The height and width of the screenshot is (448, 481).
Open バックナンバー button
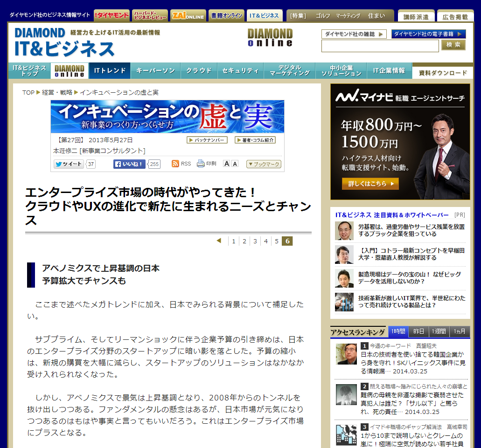click(207, 140)
